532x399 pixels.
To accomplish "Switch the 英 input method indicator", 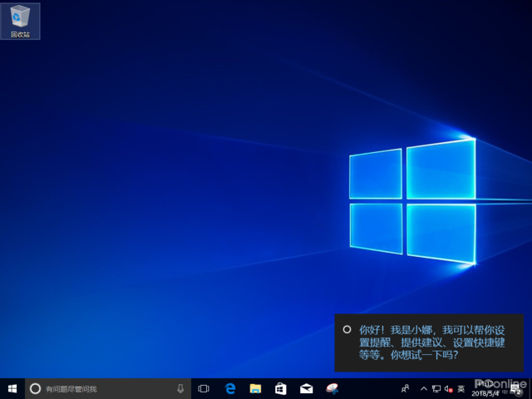I will (461, 388).
